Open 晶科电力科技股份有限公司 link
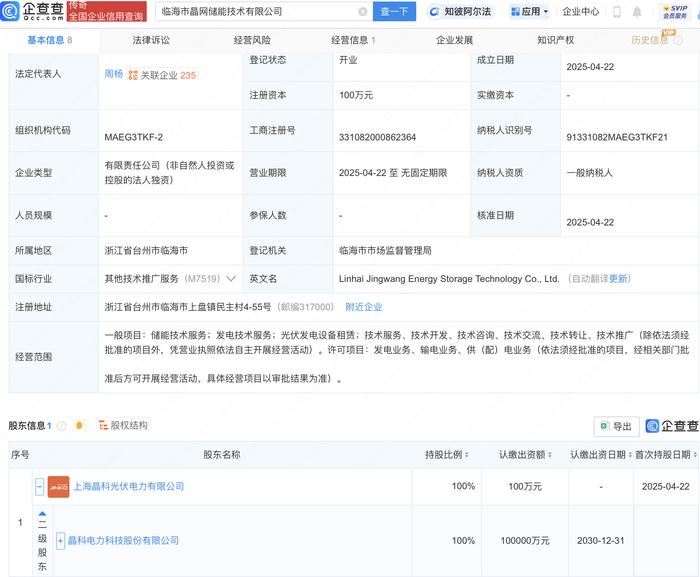700x577 pixels. pos(123,540)
